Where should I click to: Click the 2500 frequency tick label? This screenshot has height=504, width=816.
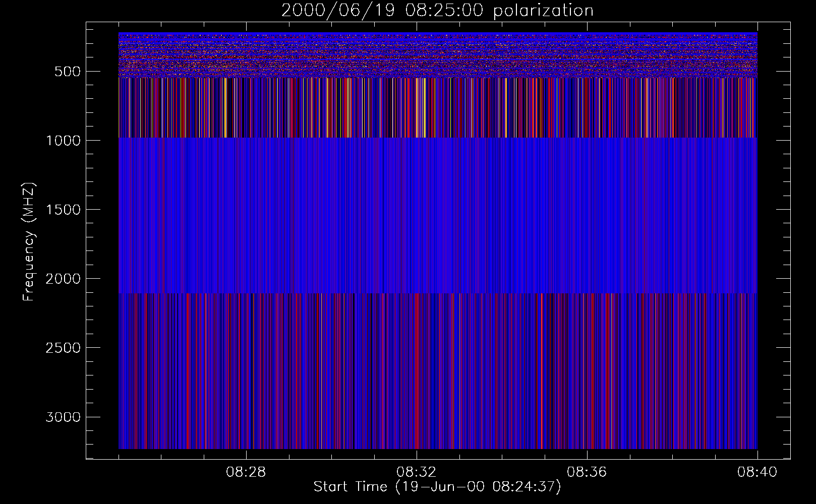[63, 348]
